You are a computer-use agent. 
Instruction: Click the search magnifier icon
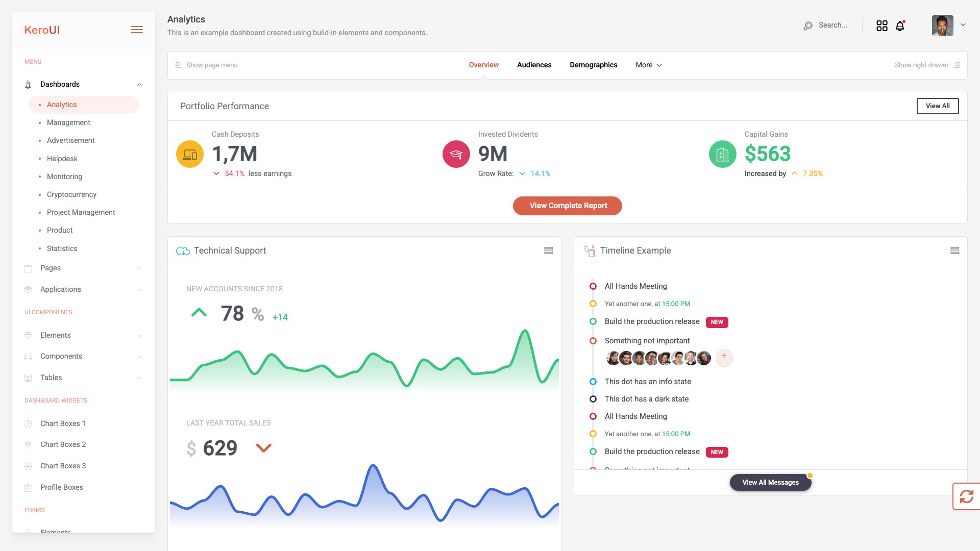click(808, 26)
